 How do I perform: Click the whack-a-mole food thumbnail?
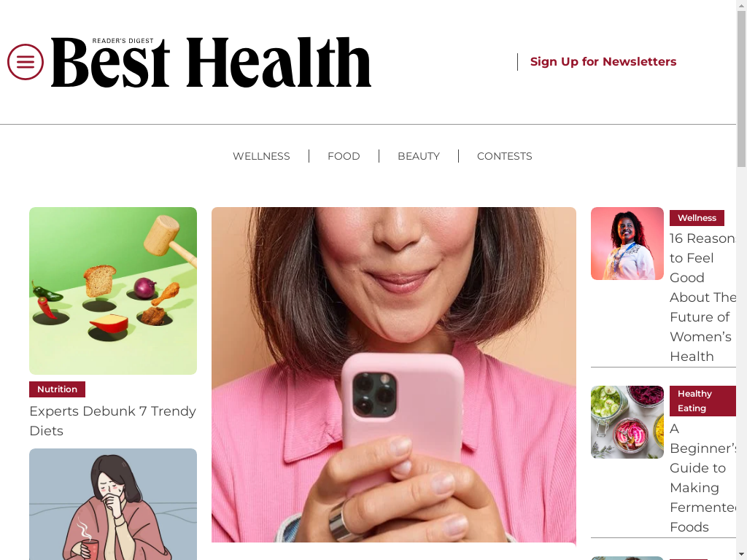pyautogui.click(x=113, y=290)
